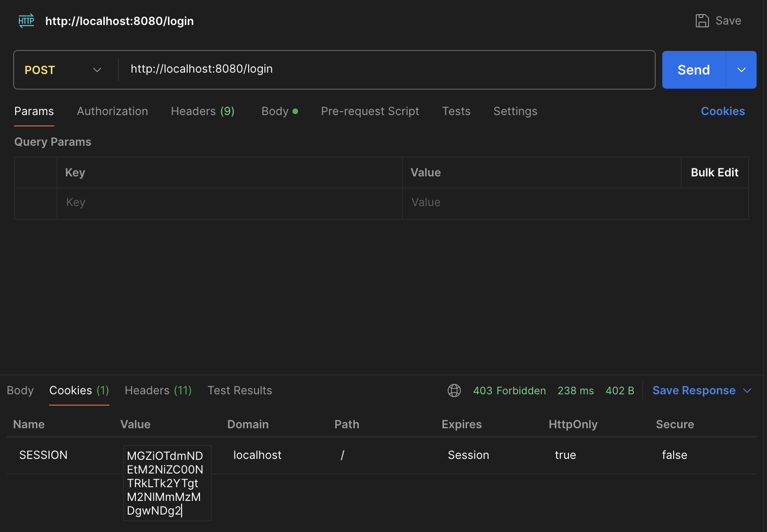Click the 403 Forbidden status text
Viewport: 767px width, 532px height.
[509, 391]
